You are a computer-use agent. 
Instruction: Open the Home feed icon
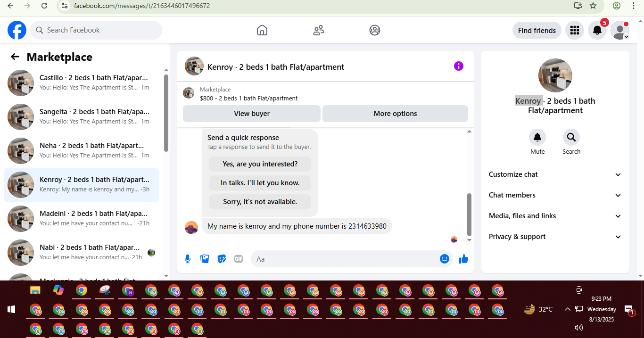[262, 30]
